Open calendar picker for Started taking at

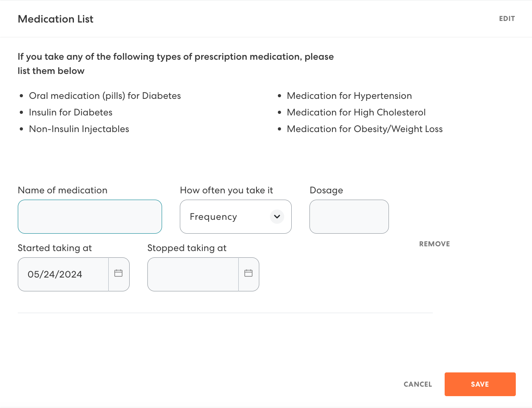(119, 274)
